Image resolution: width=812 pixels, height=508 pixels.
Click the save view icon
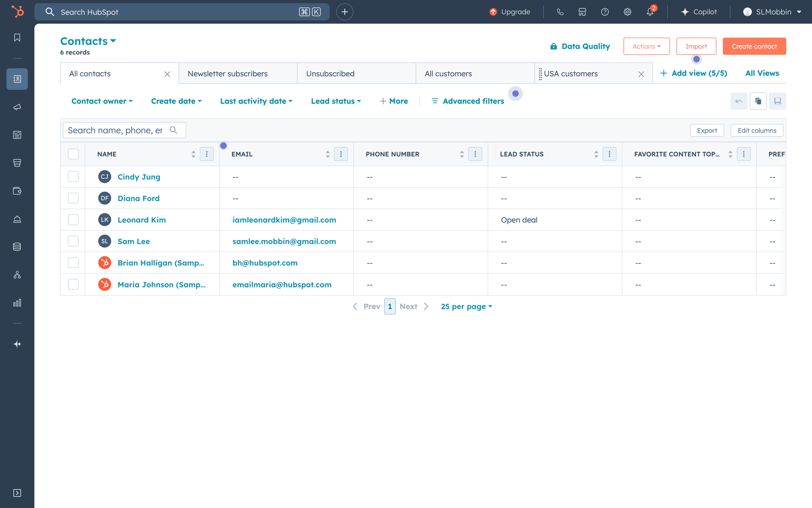pos(777,101)
